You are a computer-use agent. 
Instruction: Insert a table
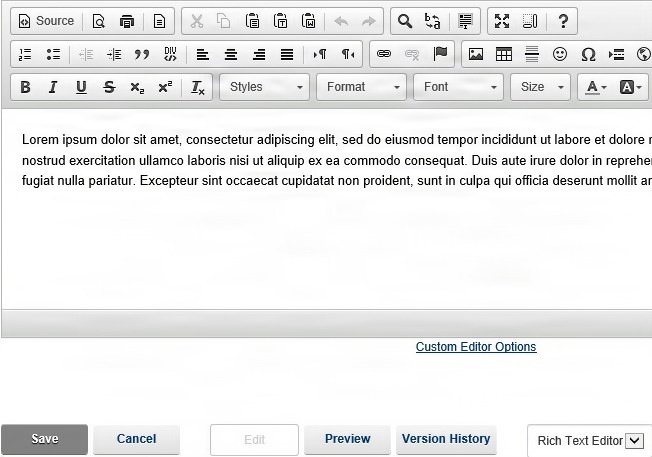(504, 54)
